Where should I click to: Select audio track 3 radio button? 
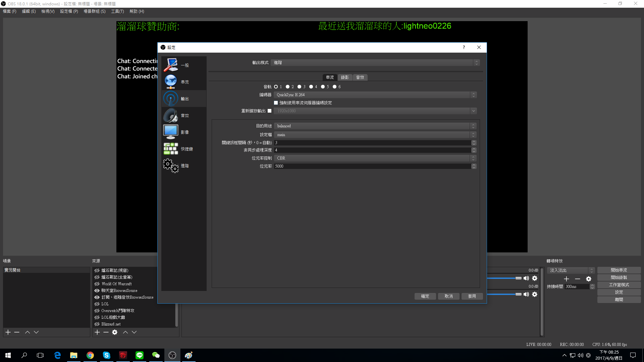(x=299, y=87)
